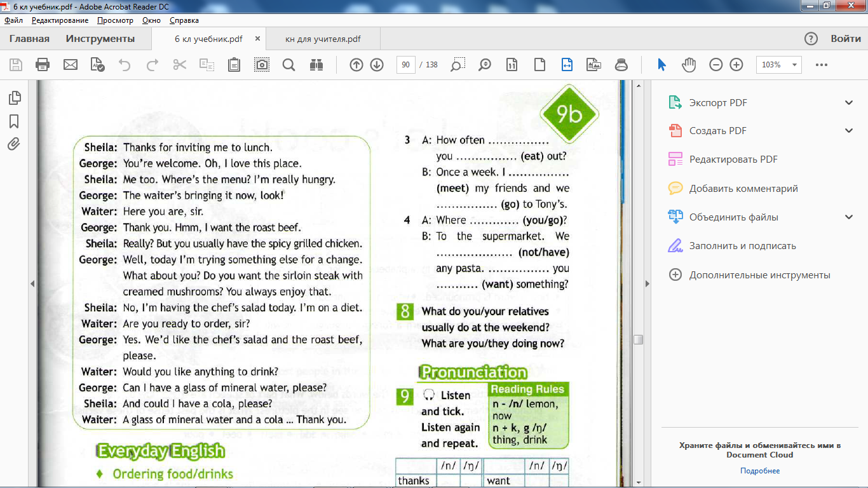Open page thumbnails panel in left sidebar

15,98
